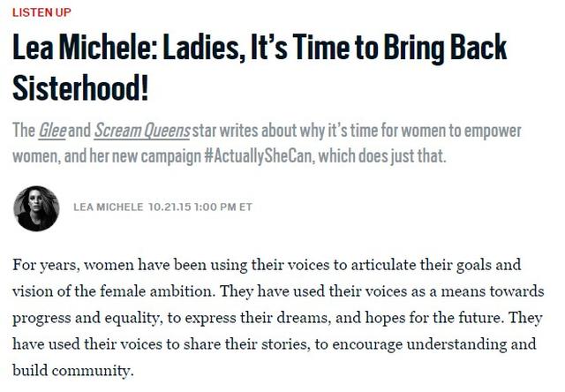Click the 10.21.15 publication date
This screenshot has height=392, width=565.
point(169,207)
